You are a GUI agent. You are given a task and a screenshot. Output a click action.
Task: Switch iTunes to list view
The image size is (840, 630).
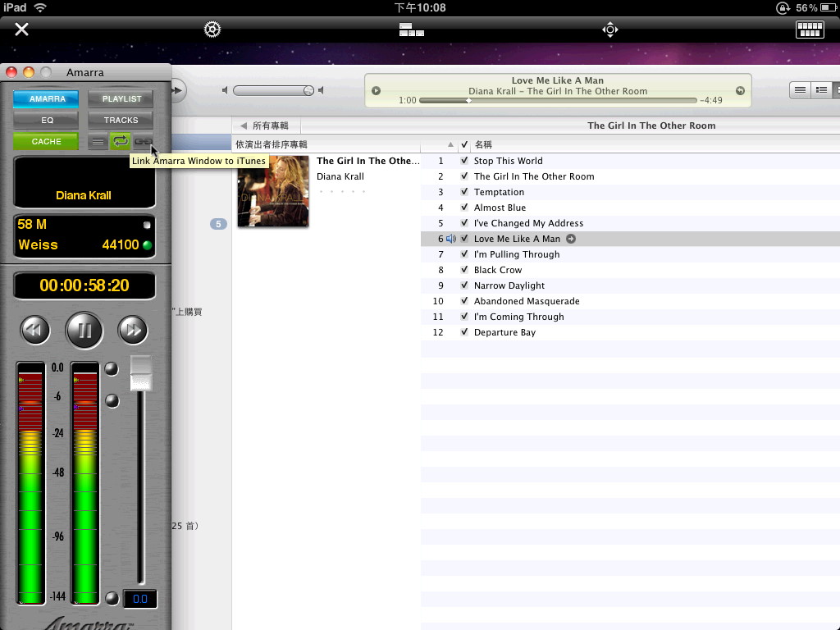pos(800,90)
